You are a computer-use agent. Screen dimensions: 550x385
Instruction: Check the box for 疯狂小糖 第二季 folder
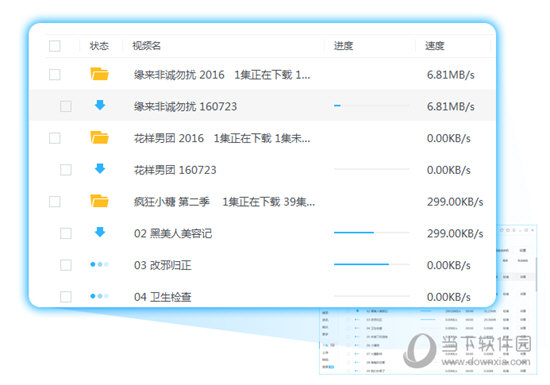(x=55, y=202)
